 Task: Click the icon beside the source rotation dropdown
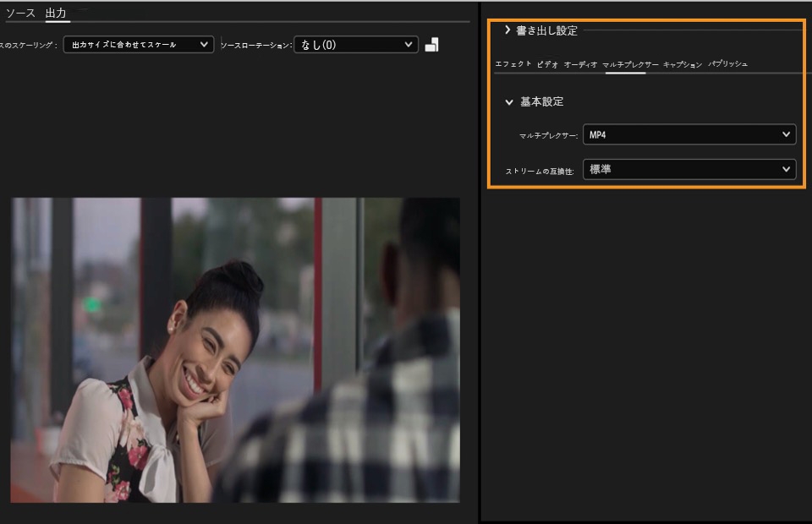432,45
